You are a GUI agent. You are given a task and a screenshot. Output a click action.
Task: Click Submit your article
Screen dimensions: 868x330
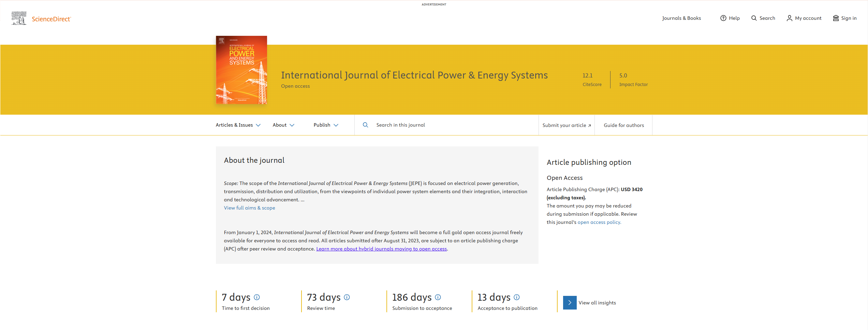click(x=564, y=125)
